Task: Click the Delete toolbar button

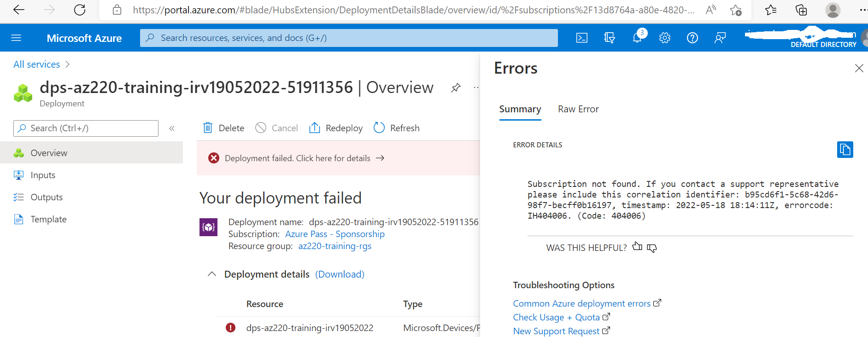Action: click(224, 128)
